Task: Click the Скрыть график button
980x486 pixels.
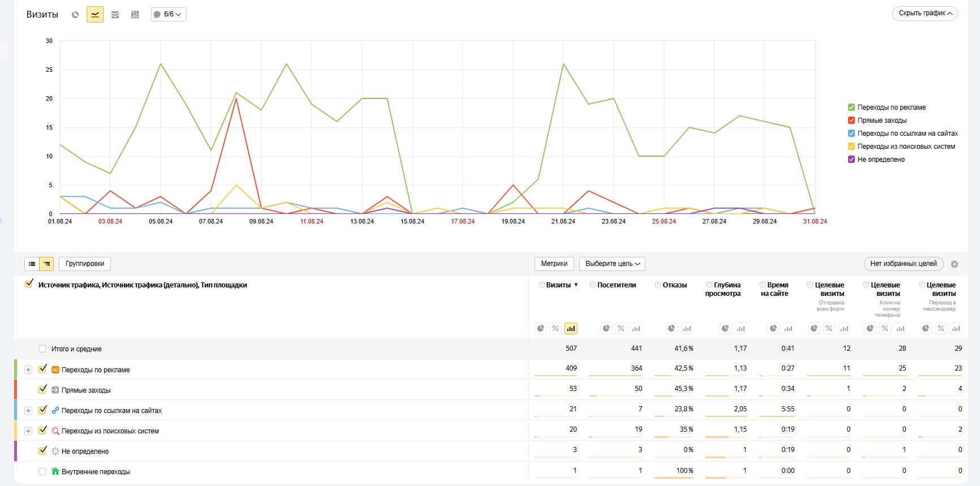Action: 925,14
